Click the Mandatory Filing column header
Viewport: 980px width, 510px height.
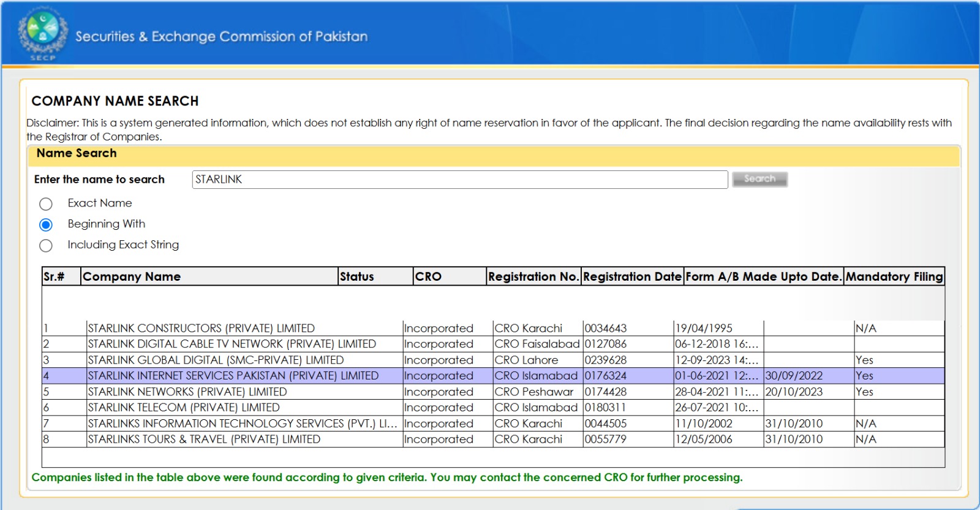(x=894, y=276)
